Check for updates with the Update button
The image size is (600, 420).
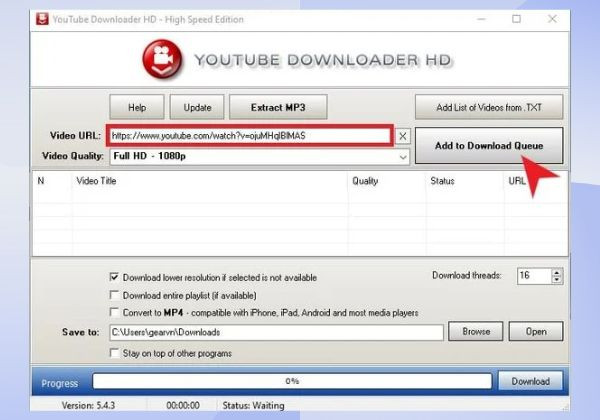coord(197,107)
